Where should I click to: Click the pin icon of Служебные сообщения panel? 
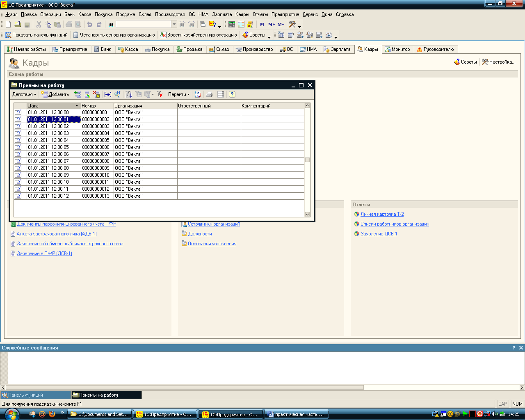[514, 347]
